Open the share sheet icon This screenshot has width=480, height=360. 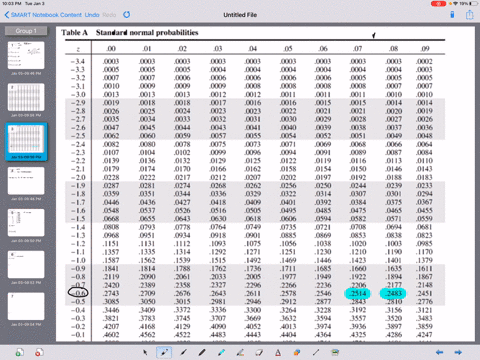pyautogui.click(x=470, y=15)
